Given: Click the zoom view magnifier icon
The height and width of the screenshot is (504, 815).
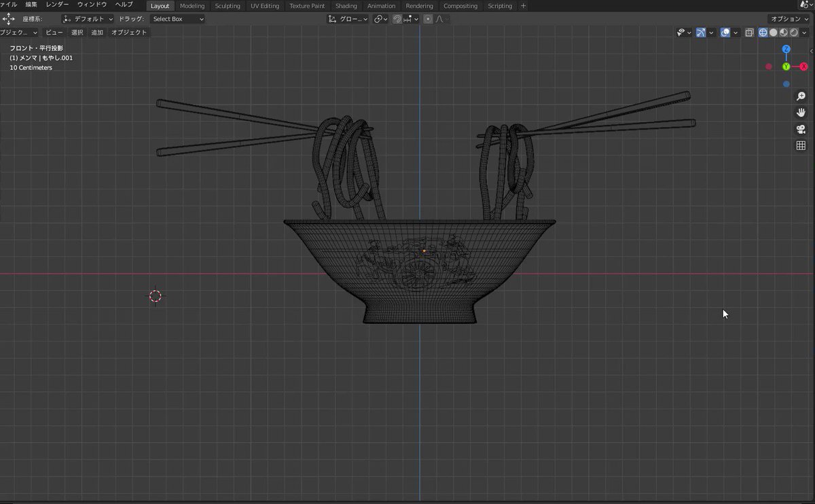Looking at the screenshot, I should [x=801, y=96].
